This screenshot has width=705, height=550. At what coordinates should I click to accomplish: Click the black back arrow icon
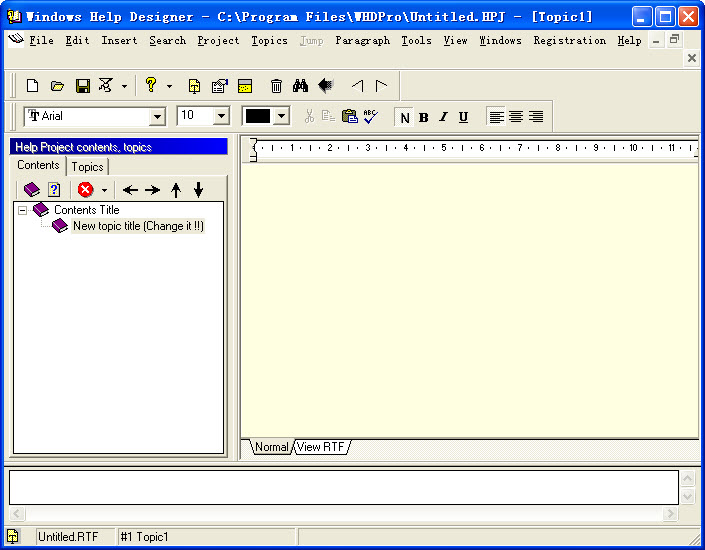tap(326, 85)
